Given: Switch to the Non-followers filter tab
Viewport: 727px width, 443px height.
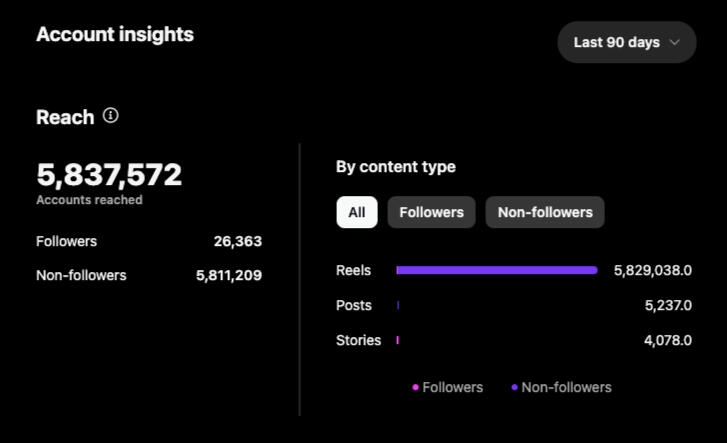Looking at the screenshot, I should click(x=545, y=212).
